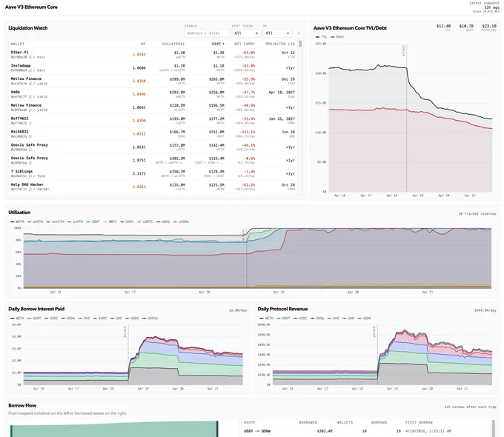The image size is (504, 437).
Task: Copy the 0xf74622 wallet address
Action: (30, 124)
